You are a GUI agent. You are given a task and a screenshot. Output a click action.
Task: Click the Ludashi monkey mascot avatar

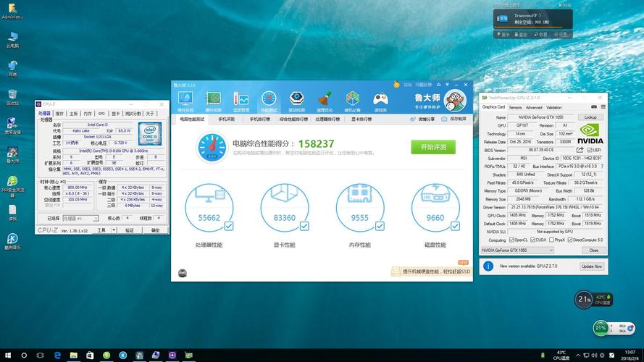point(455,101)
